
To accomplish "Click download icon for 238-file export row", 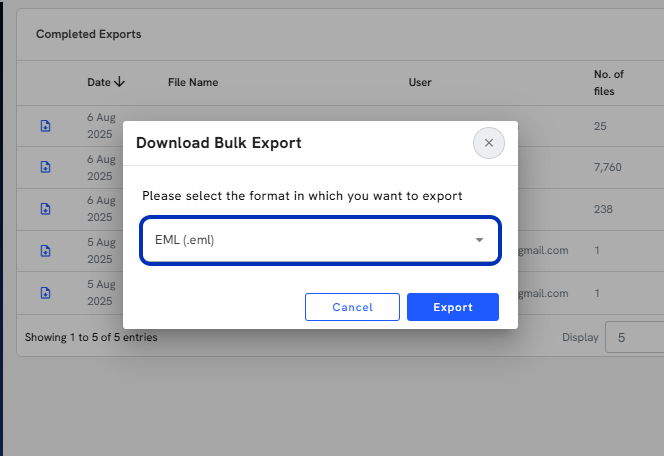I will (45, 209).
